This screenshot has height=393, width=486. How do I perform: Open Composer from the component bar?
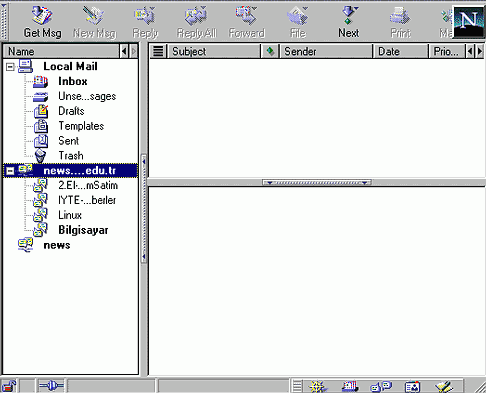click(444, 386)
